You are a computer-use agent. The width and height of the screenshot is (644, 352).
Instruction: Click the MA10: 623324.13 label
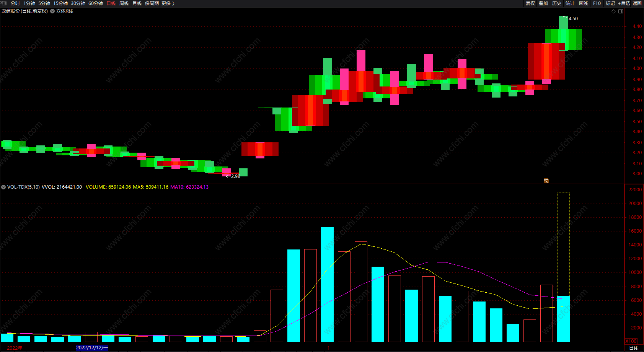[x=189, y=187]
